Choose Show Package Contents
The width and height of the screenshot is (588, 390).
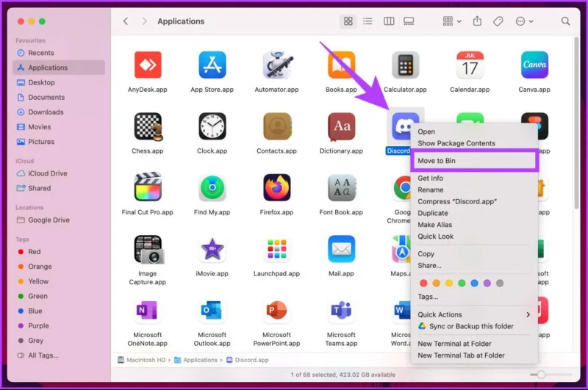pyautogui.click(x=474, y=143)
